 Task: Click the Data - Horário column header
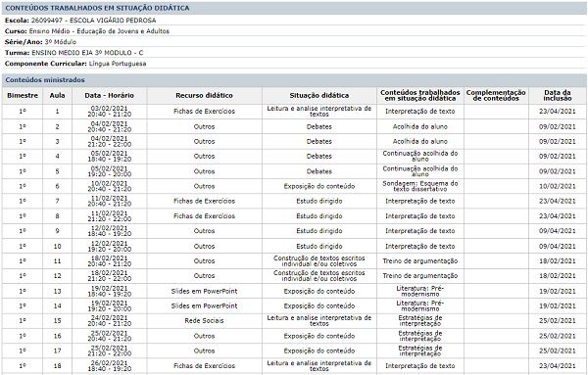click(110, 96)
